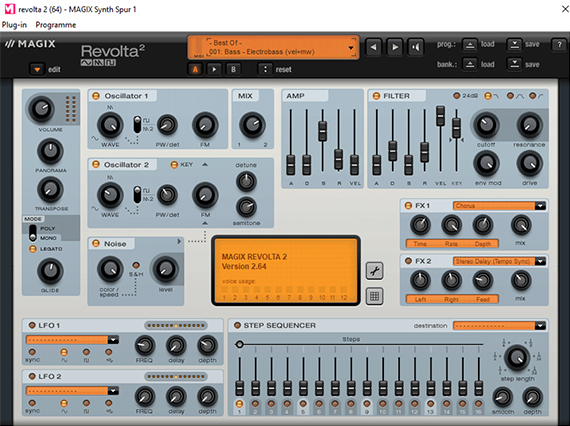Select preset slot B
The width and height of the screenshot is (570, 426).
(x=233, y=69)
